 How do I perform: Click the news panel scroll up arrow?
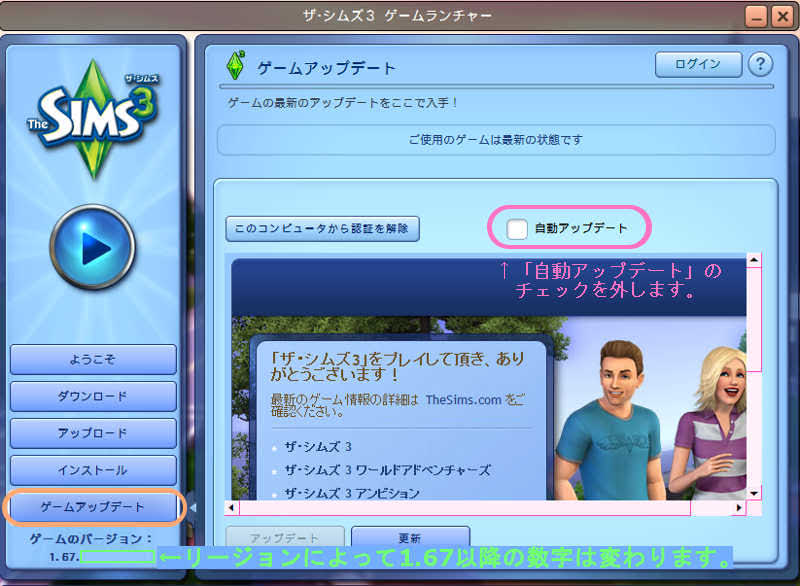[754, 261]
